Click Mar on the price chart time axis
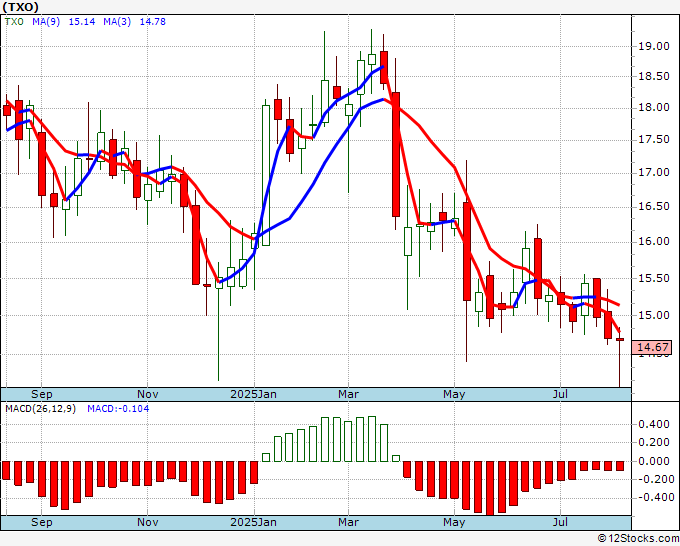 tap(348, 394)
